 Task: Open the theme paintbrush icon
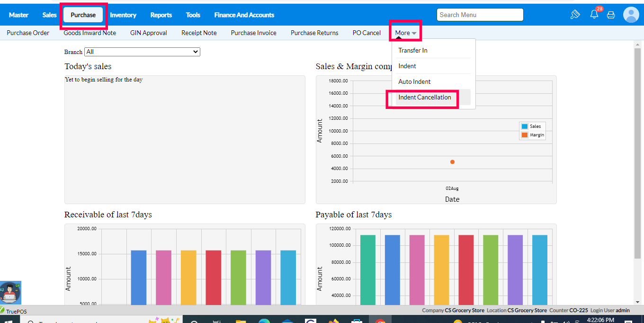tap(575, 15)
